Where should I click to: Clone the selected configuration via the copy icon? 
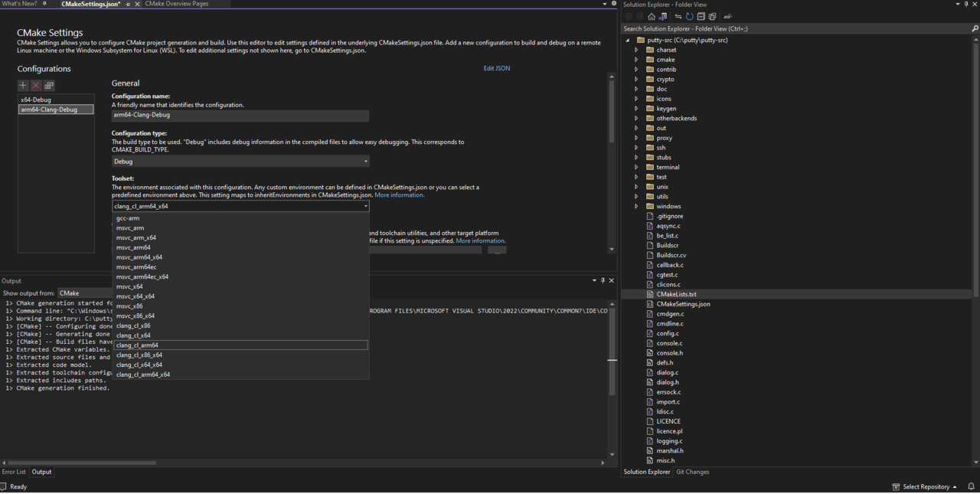point(48,85)
